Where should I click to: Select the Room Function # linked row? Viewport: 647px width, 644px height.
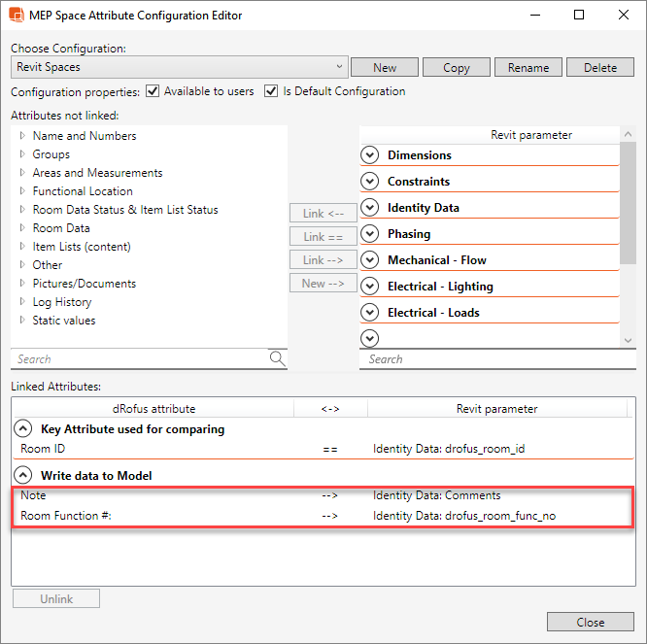[321, 515]
